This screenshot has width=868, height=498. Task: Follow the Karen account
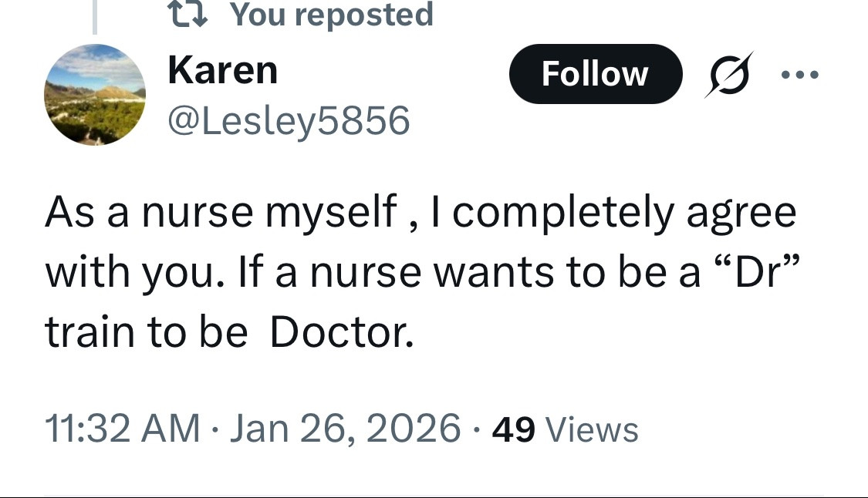tap(595, 74)
